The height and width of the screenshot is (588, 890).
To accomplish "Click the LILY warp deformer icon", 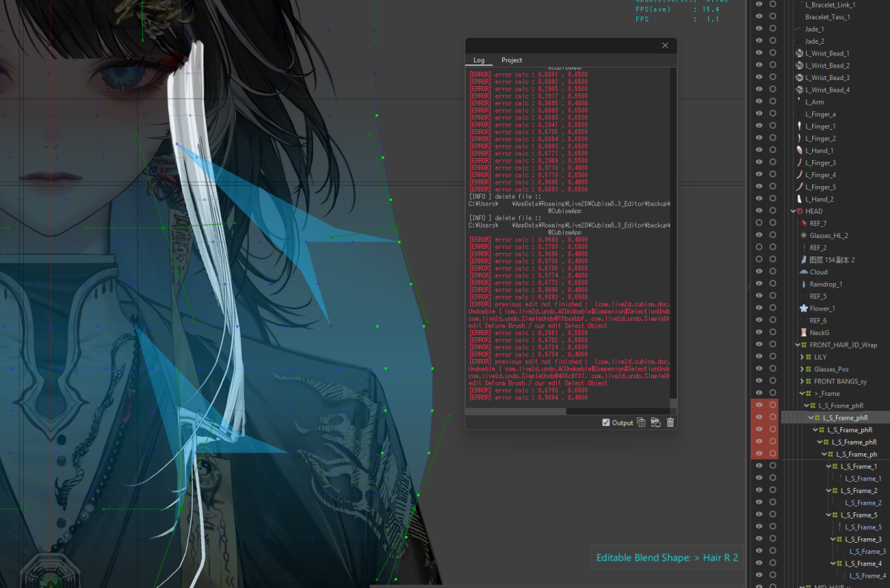I will coord(809,357).
